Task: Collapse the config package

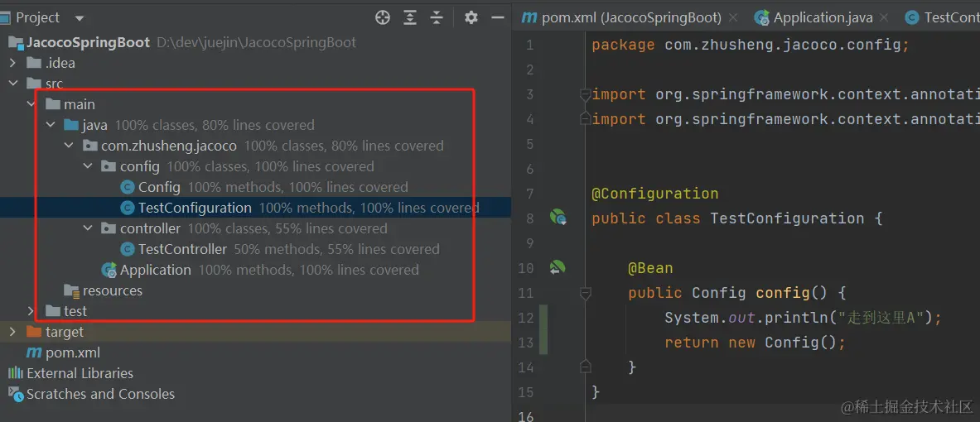Action: pos(88,166)
